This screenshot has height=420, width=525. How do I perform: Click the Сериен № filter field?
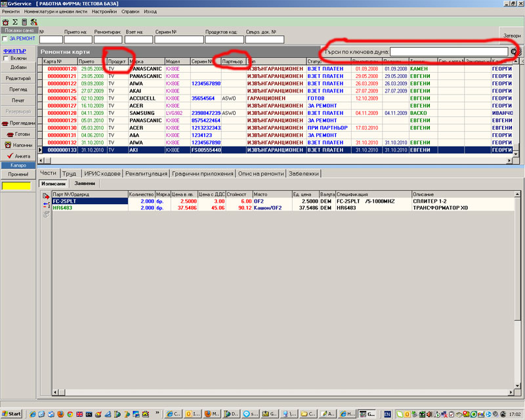tap(179, 39)
